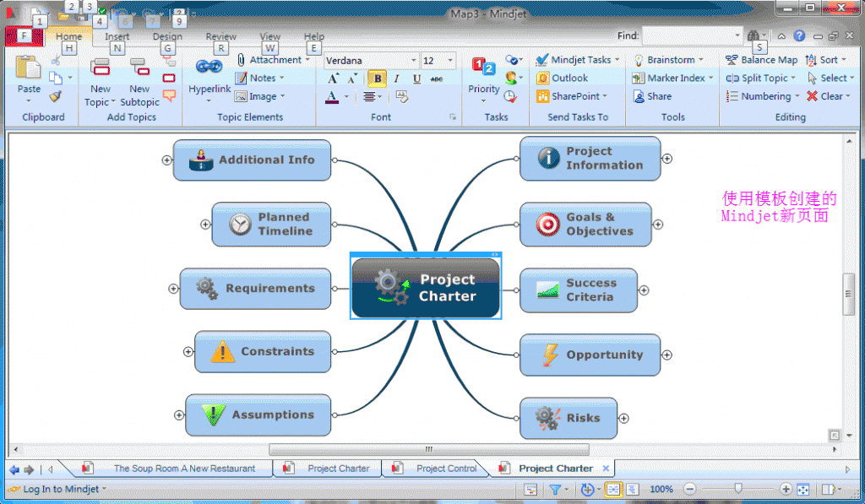Insert a New Subtopic

(139, 83)
